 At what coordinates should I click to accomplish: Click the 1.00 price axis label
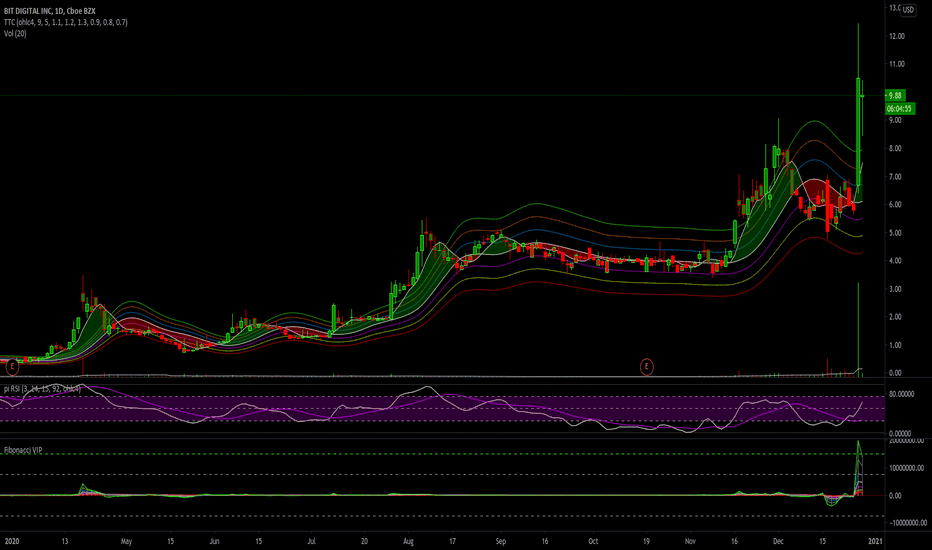click(x=895, y=345)
